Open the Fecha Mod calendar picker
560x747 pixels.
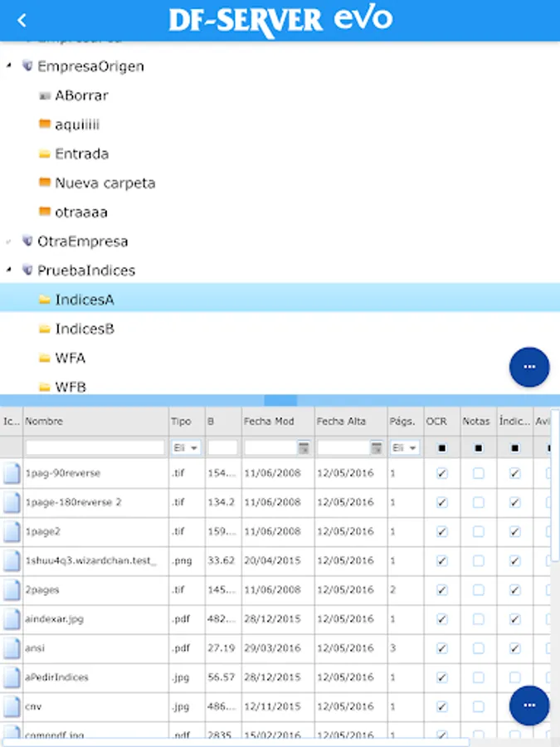304,448
